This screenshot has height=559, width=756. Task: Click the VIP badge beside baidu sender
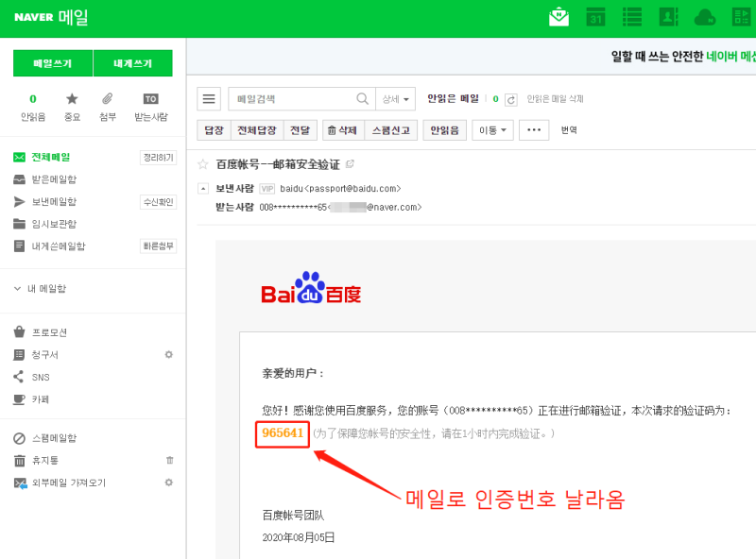267,189
